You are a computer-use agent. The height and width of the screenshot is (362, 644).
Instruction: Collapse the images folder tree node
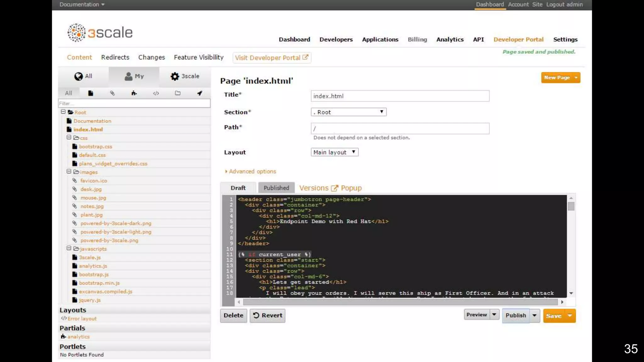[69, 172]
